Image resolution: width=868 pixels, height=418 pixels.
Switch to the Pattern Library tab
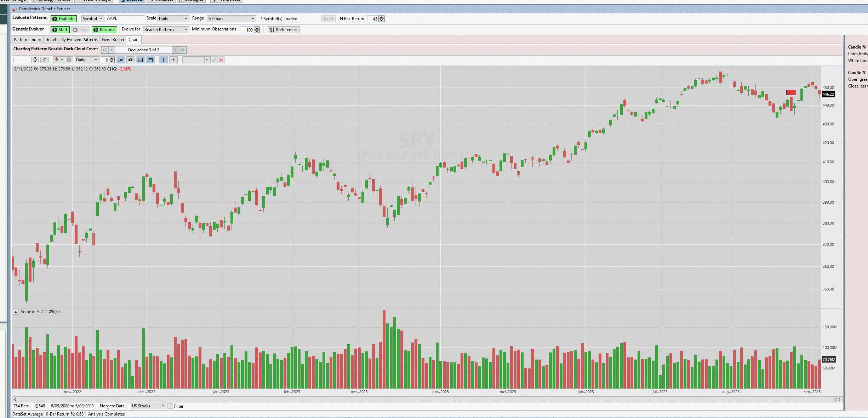coord(27,40)
